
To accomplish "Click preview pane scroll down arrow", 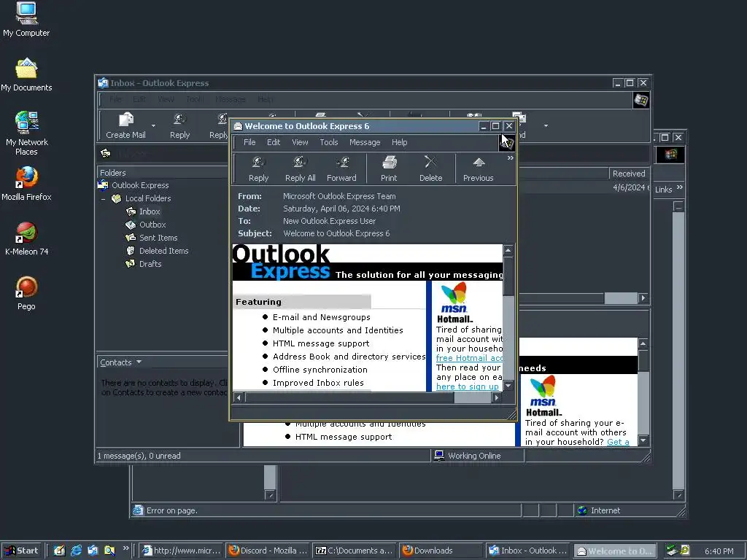I will [643, 440].
